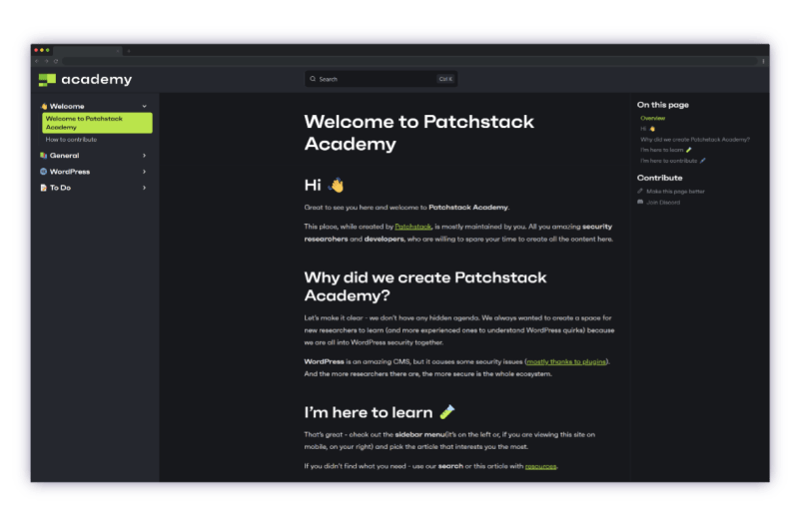Open How to contribute page
799x532 pixels.
tap(71, 140)
